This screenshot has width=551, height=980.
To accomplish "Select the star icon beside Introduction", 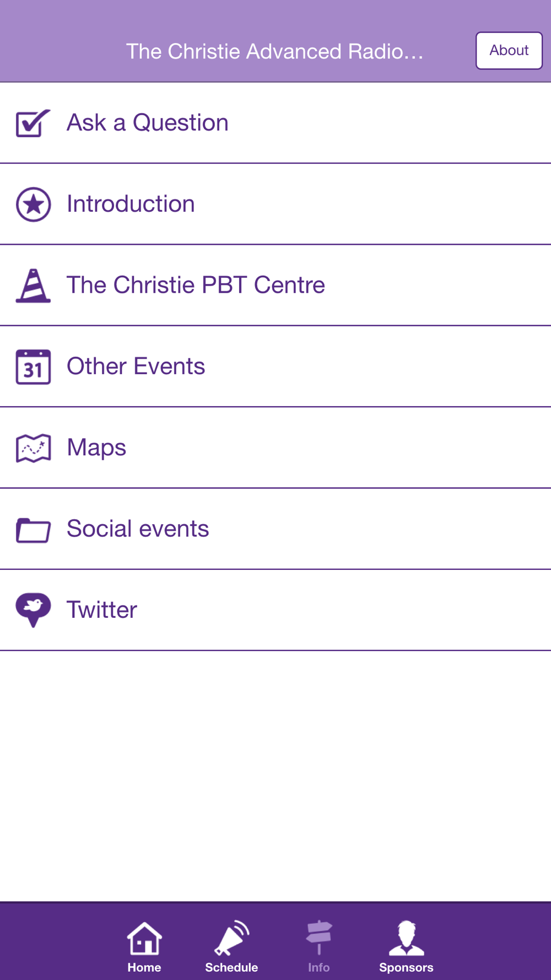I will pyautogui.click(x=33, y=204).
